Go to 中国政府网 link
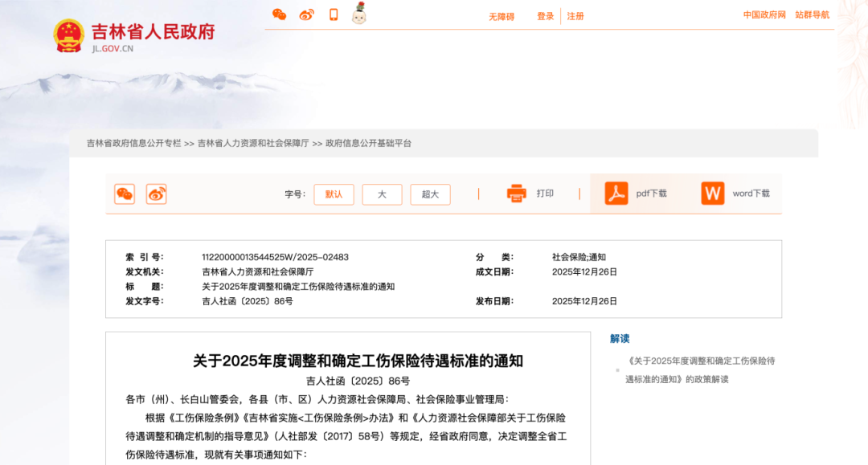The width and height of the screenshot is (868, 465). point(764,14)
